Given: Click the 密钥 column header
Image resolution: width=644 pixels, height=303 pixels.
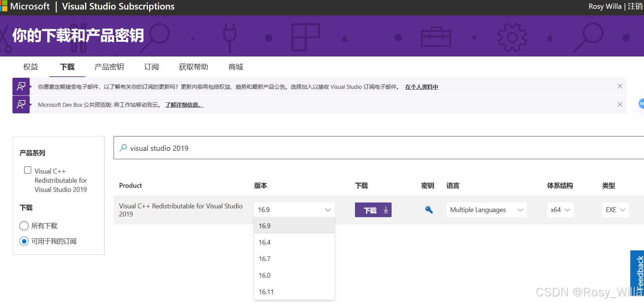Looking at the screenshot, I should [428, 186].
